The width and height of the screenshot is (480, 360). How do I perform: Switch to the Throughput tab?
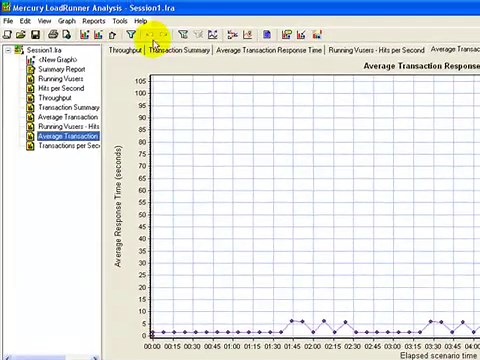click(x=125, y=50)
